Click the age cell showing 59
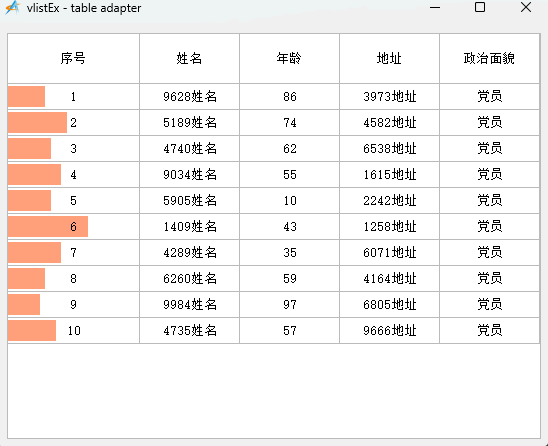This screenshot has height=446, width=548. (289, 279)
